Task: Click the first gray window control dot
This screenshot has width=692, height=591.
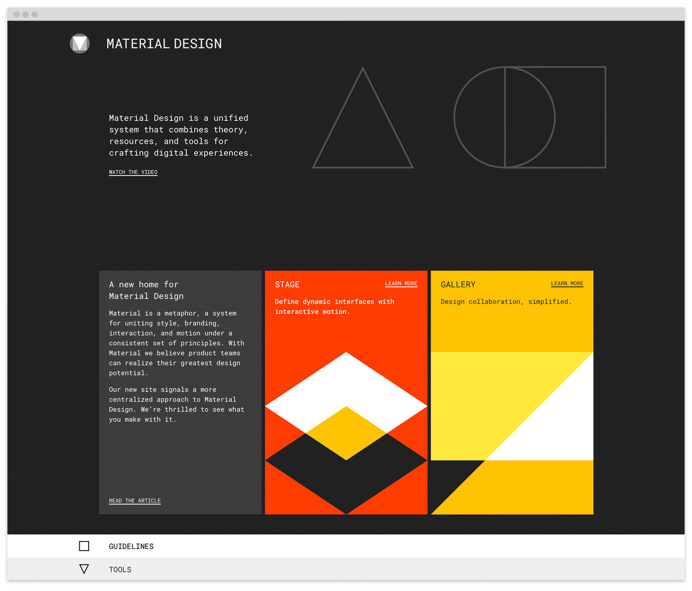Action: [17, 14]
